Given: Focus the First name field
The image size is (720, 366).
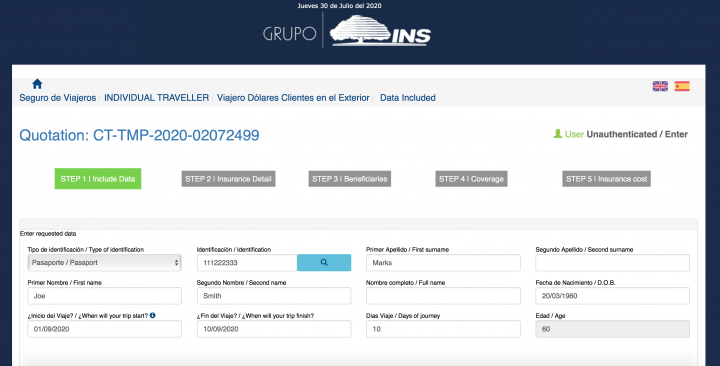Looking at the screenshot, I should (104, 296).
